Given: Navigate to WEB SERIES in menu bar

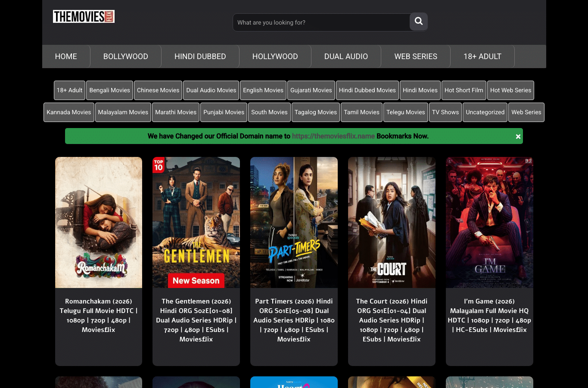Looking at the screenshot, I should coord(416,56).
